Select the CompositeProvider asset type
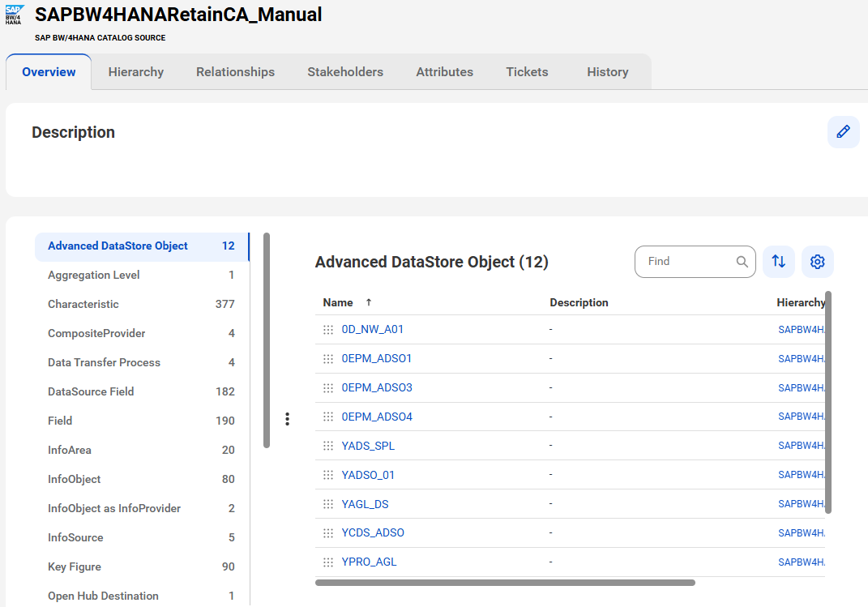The image size is (868, 607). click(x=142, y=333)
